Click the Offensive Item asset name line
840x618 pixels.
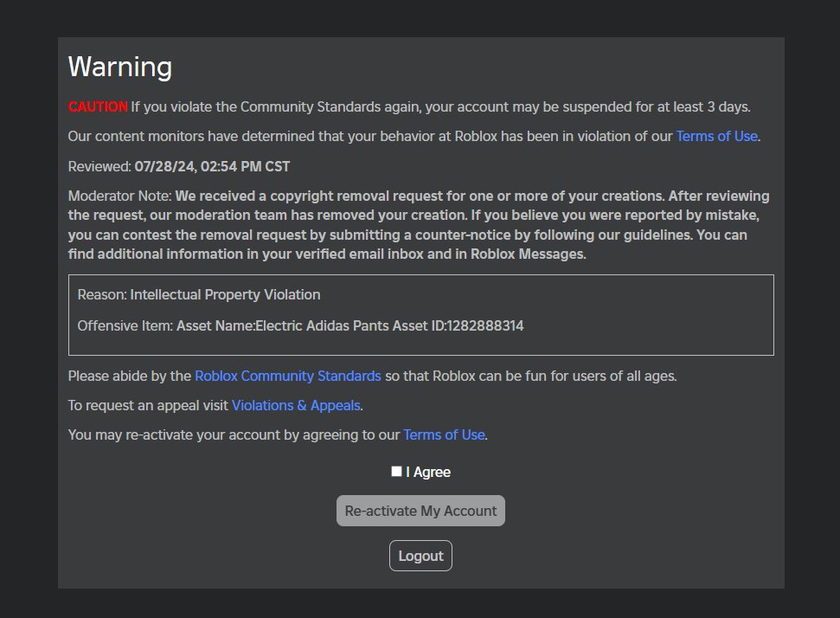tap(300, 326)
